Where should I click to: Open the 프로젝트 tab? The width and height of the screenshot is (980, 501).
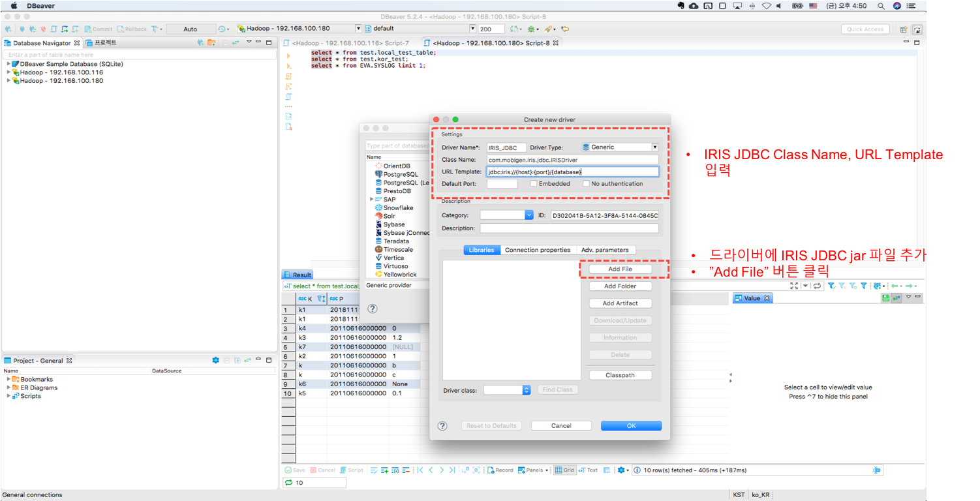(x=101, y=43)
